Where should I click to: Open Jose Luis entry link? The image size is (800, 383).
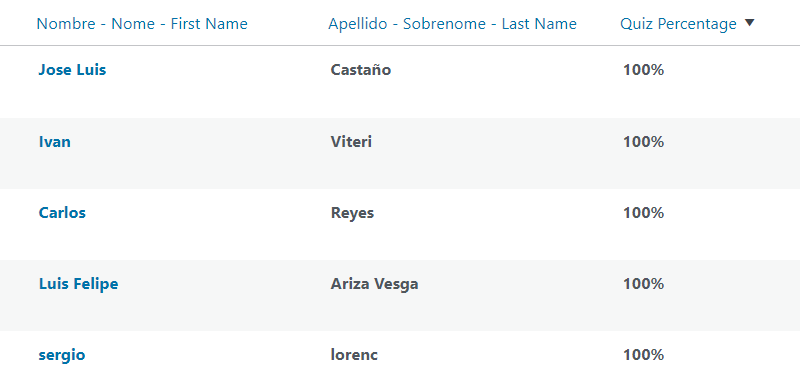click(72, 70)
